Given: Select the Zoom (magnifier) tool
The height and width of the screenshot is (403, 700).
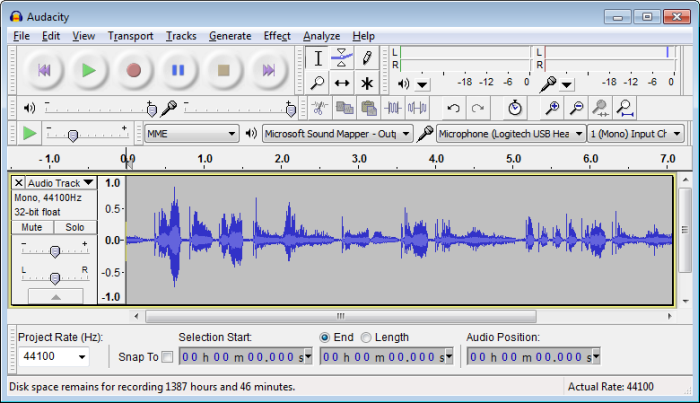Looking at the screenshot, I should click(318, 83).
